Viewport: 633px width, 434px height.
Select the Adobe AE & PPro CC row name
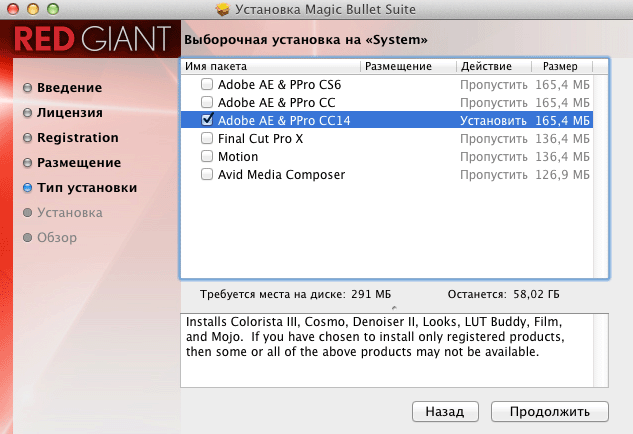click(277, 103)
